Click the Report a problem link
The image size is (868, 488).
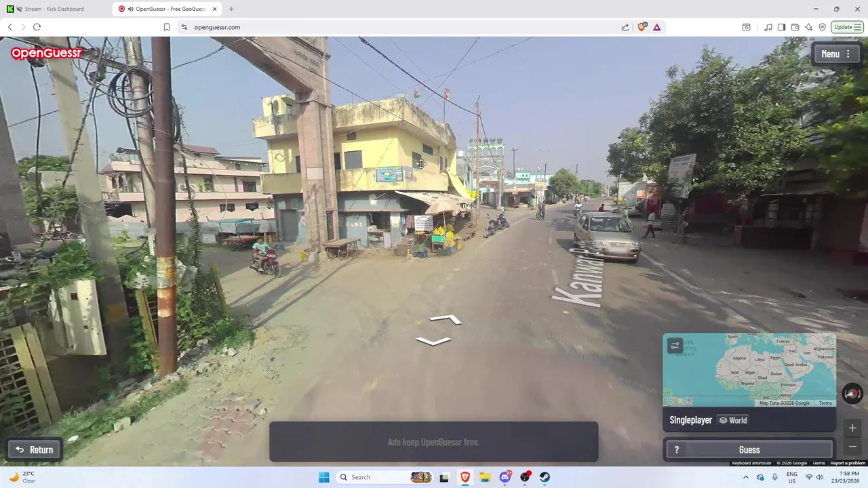[x=848, y=463]
